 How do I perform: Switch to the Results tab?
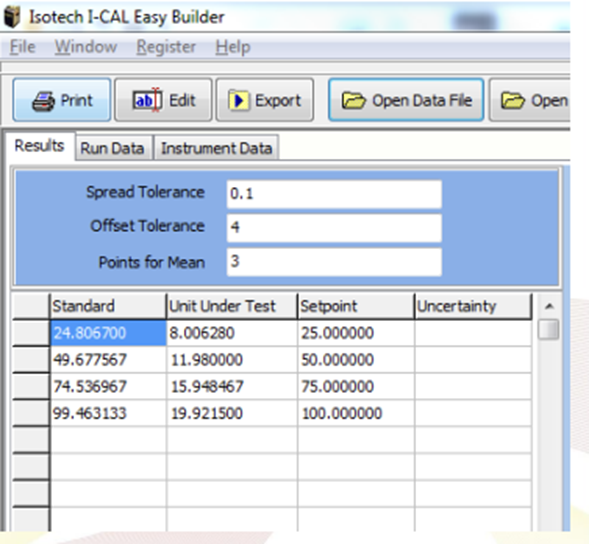39,146
